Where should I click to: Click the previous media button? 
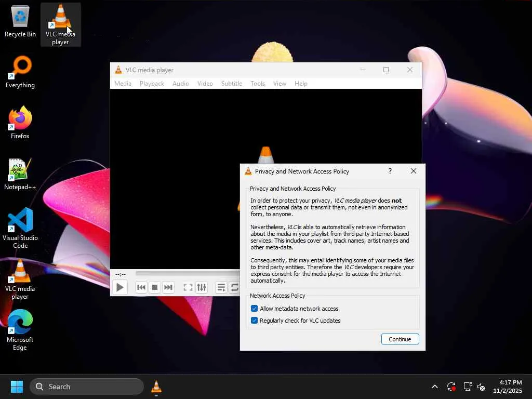(x=141, y=287)
